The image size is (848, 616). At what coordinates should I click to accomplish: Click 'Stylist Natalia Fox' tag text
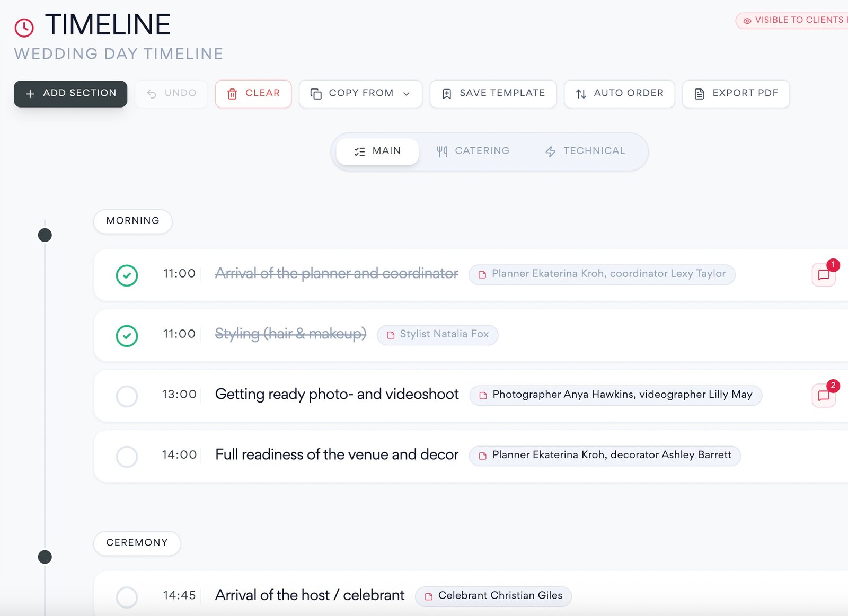444,334
